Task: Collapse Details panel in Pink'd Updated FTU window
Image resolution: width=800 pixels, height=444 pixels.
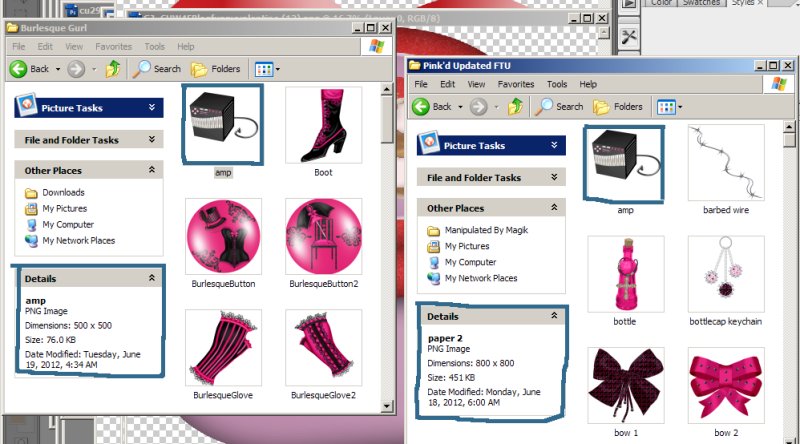Action: pyautogui.click(x=554, y=315)
